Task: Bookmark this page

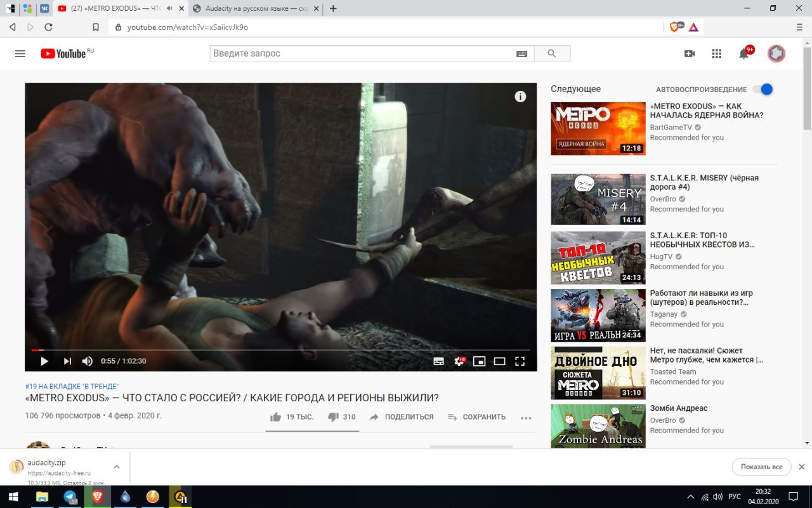Action: [x=96, y=27]
